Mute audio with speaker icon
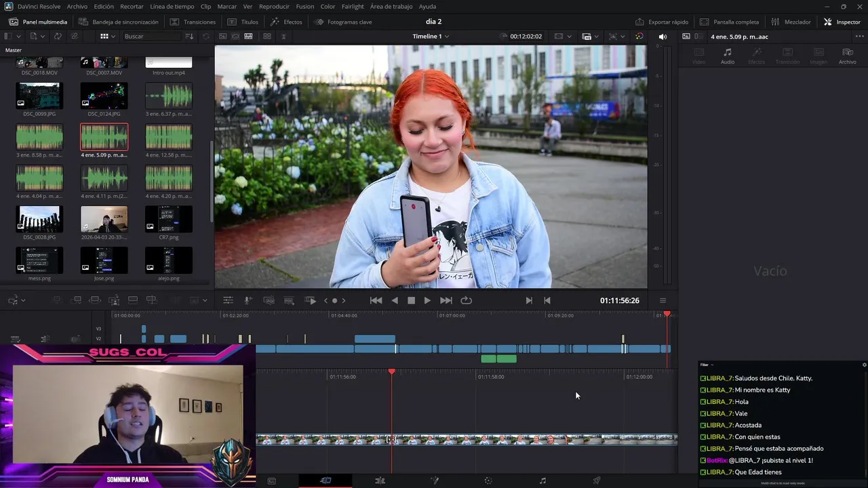Image resolution: width=868 pixels, height=488 pixels. (x=663, y=37)
